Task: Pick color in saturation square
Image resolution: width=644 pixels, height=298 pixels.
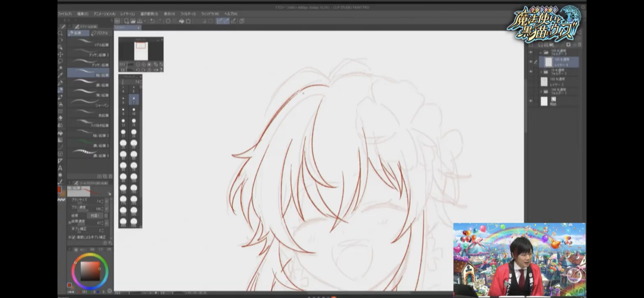Action: click(90, 271)
